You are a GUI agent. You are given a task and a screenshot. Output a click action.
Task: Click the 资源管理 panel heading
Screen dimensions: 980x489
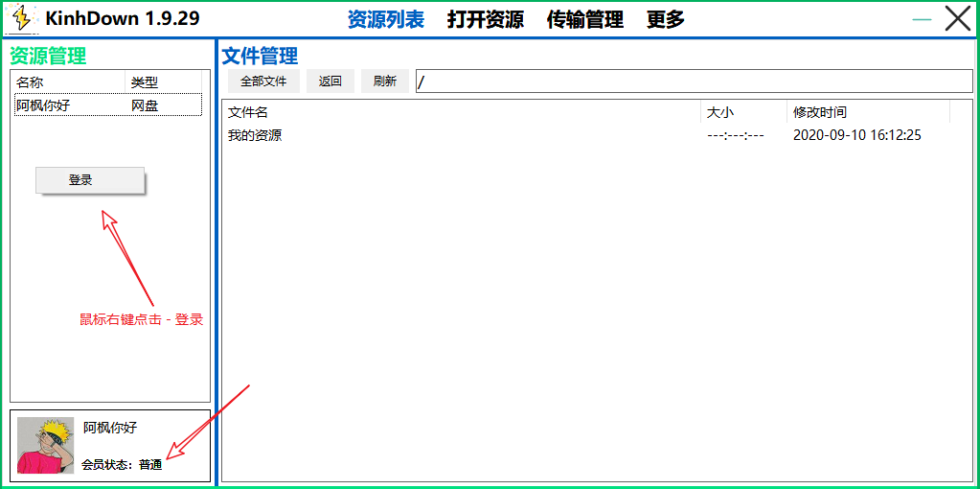[x=48, y=57]
